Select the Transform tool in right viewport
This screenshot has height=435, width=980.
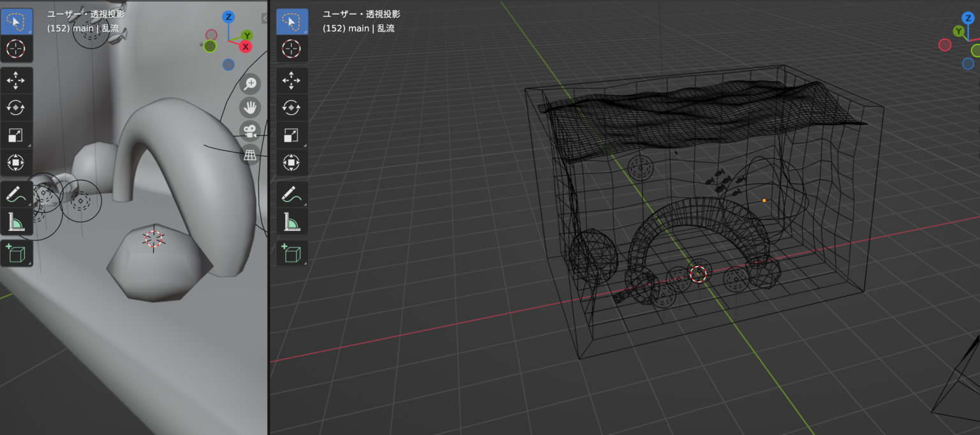tap(292, 163)
